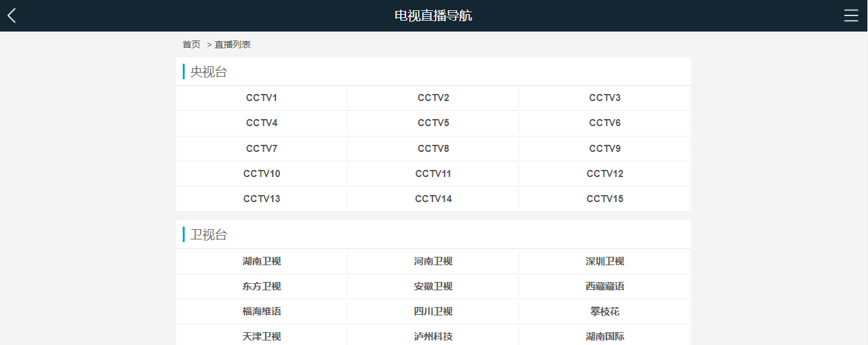Open the hamburger menu icon
868x345 pixels.
point(851,15)
